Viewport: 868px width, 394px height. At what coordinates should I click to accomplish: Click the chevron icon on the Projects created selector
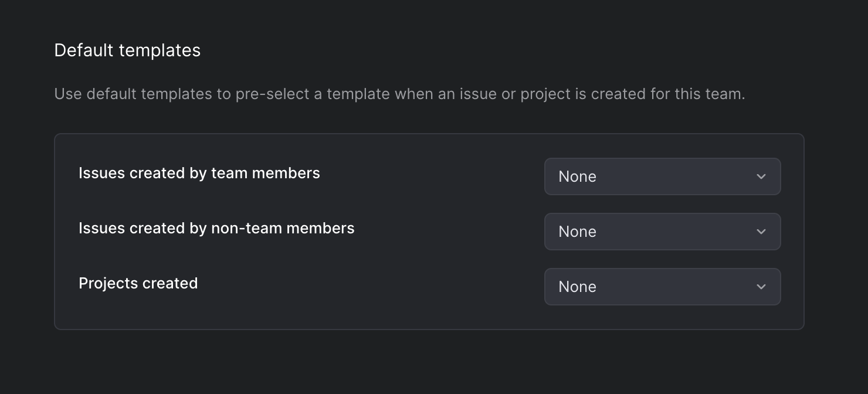tap(761, 287)
